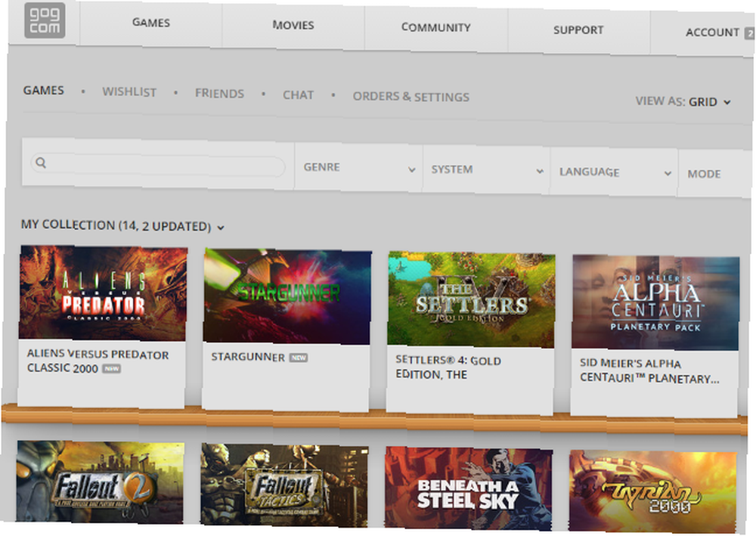
Task: Open the Alpha Centauri Planetary Pack cover
Action: coord(655,302)
